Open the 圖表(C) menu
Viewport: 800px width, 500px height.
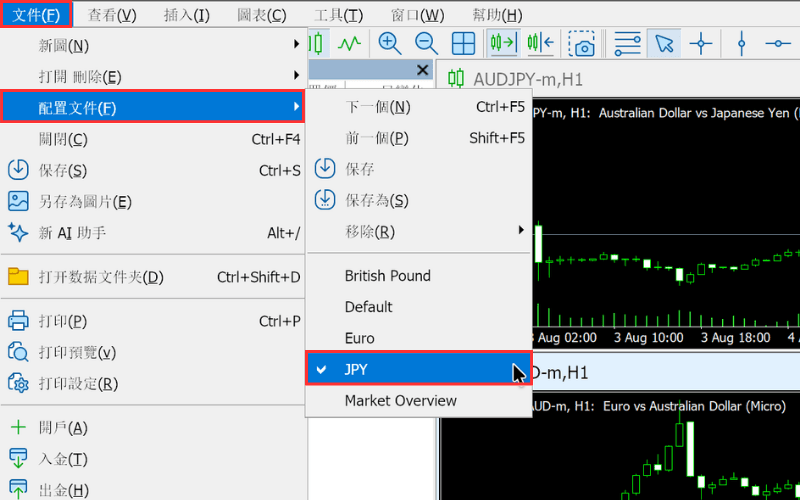pyautogui.click(x=261, y=15)
